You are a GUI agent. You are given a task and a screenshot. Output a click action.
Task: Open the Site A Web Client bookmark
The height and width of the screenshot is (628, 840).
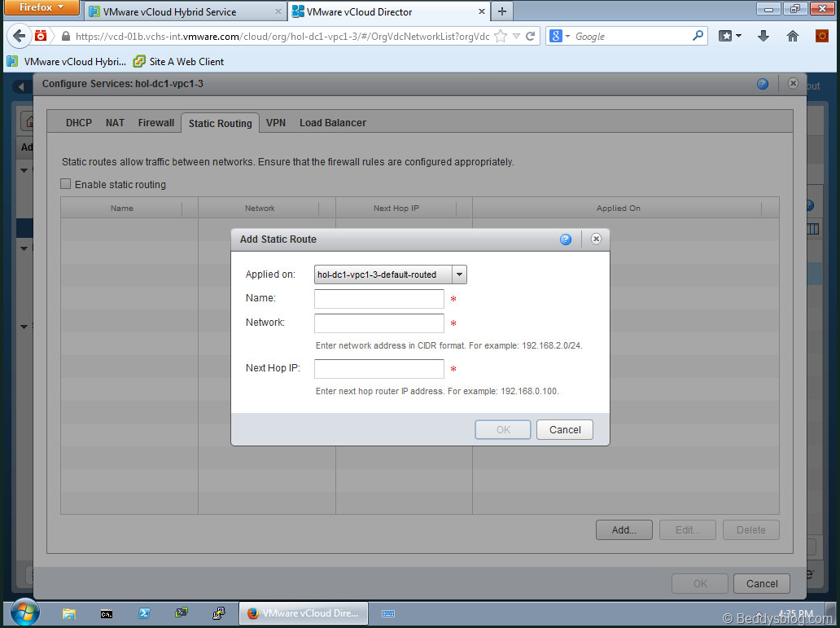point(179,62)
